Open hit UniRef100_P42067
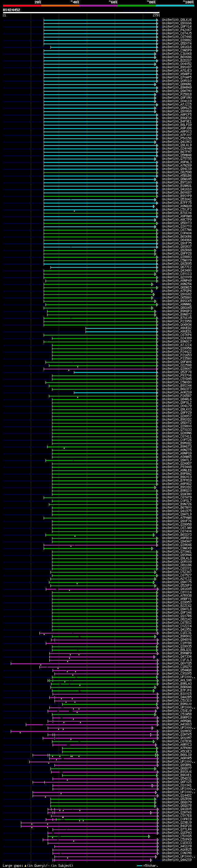This screenshot has width=197, height=868. tap(177, 30)
